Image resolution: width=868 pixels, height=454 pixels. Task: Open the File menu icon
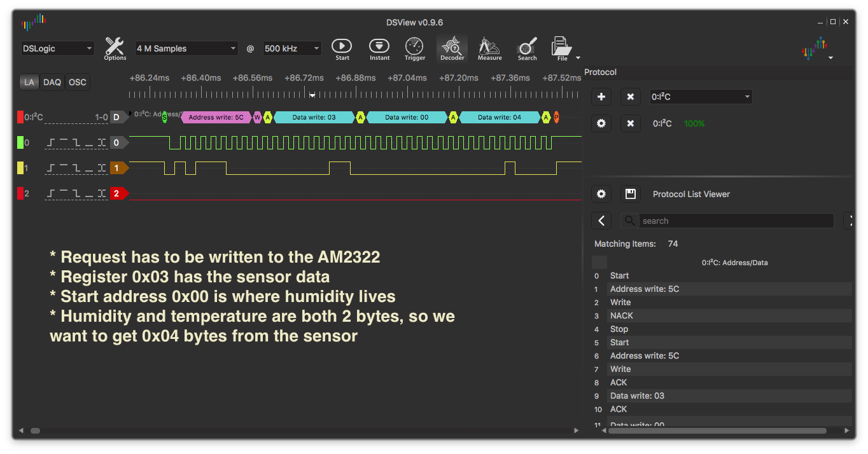coord(561,48)
